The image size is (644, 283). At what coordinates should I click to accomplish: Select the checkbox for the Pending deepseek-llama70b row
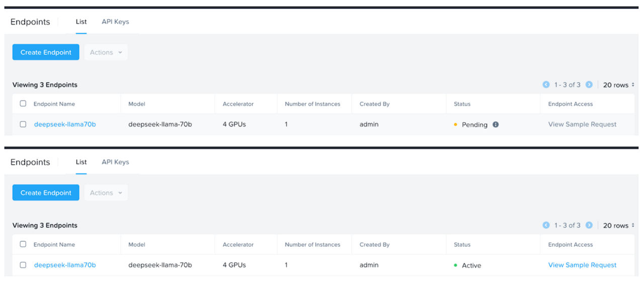(x=23, y=125)
